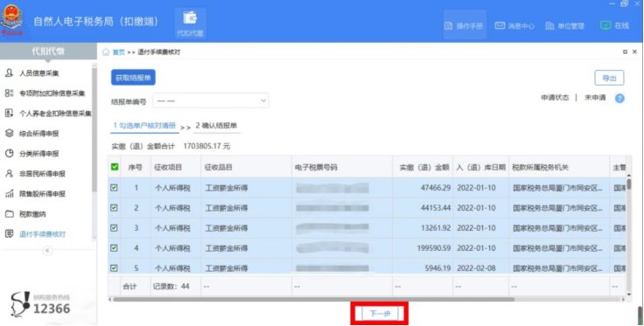Open 消息中心 envelope icon
644x326 pixels.
coord(500,26)
